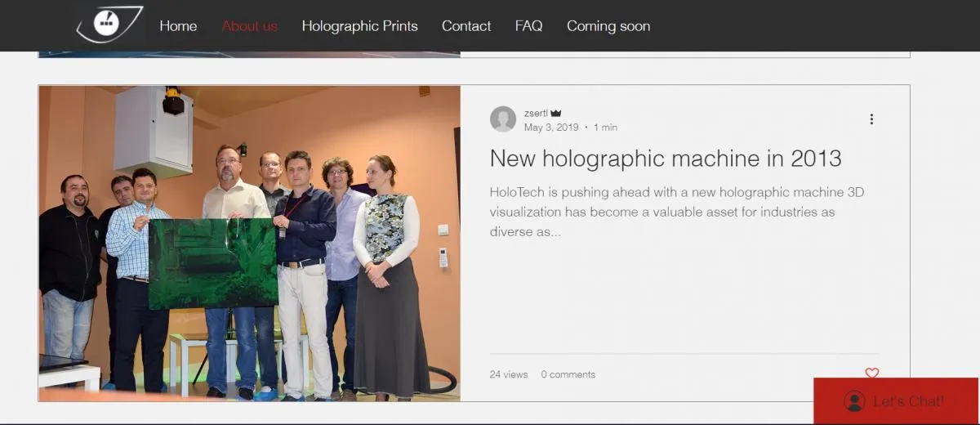Click the person icon in the chat widget
Screen dimensions: 980x425
tap(854, 401)
